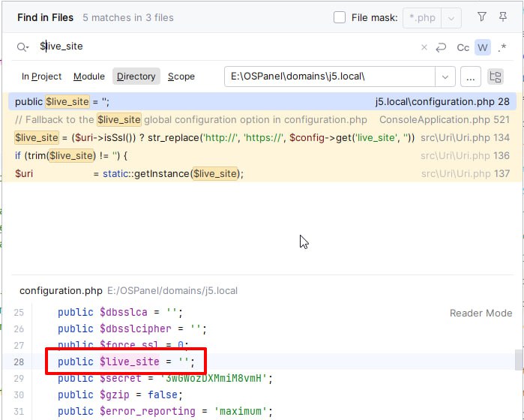
Task: Select result in Uri.php line 137
Action: coord(262,174)
